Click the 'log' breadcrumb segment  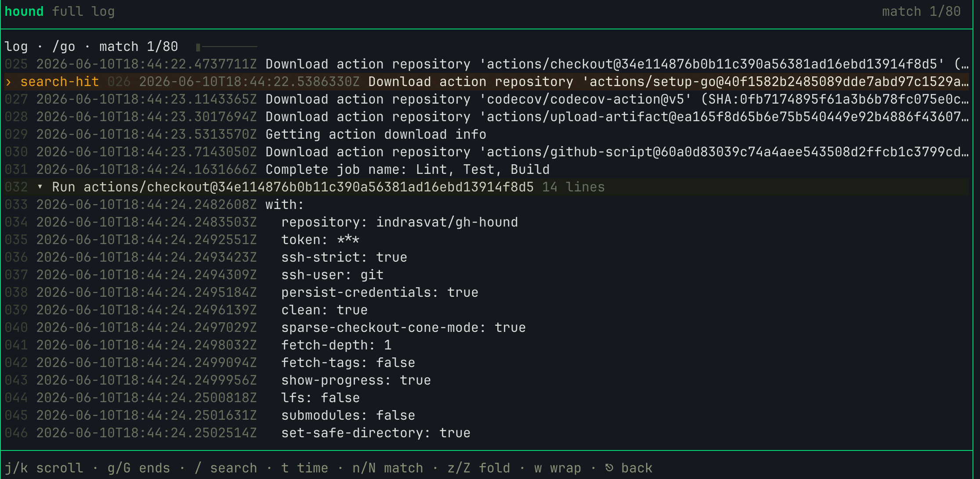tap(16, 47)
